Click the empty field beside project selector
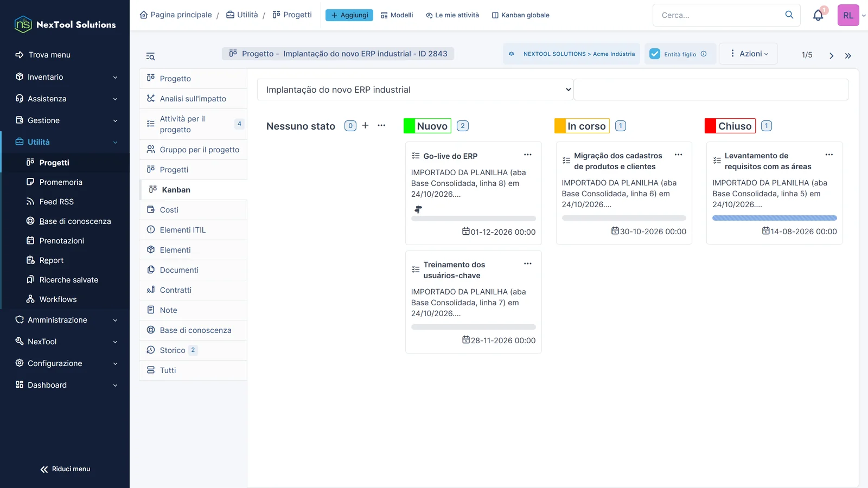868x488 pixels. click(x=711, y=89)
